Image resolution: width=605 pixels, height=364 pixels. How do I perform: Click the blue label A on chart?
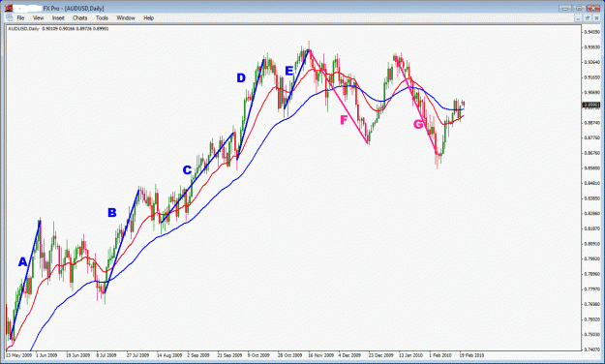[x=23, y=262]
